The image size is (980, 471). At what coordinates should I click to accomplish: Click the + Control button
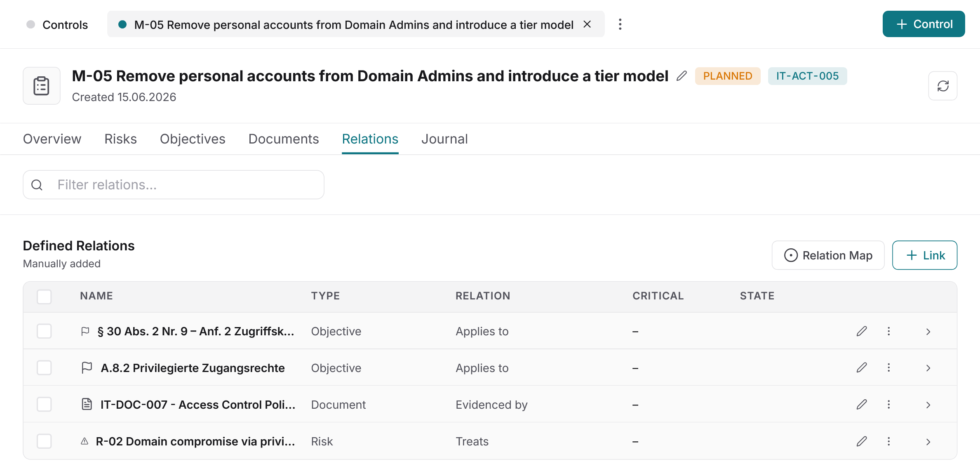pos(924,24)
